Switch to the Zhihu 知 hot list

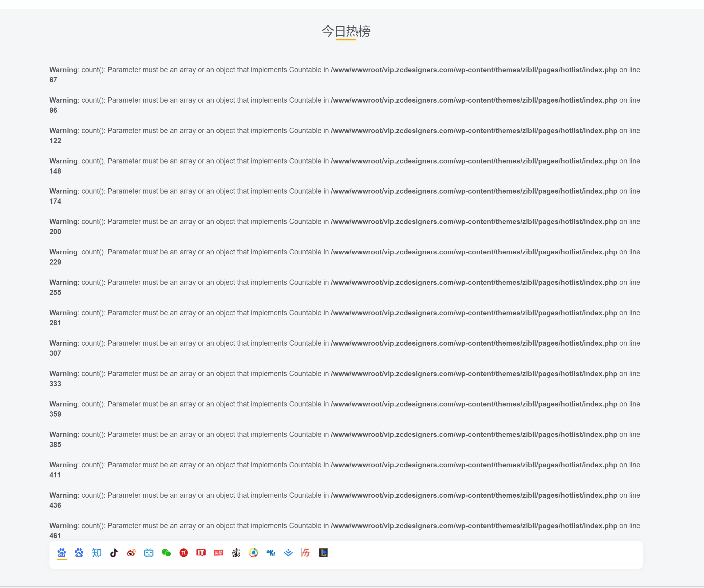pos(97,552)
